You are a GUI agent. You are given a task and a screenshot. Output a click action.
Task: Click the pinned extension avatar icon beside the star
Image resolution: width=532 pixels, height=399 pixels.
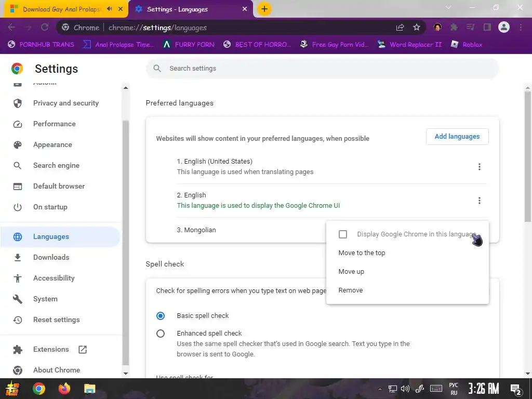[437, 27]
